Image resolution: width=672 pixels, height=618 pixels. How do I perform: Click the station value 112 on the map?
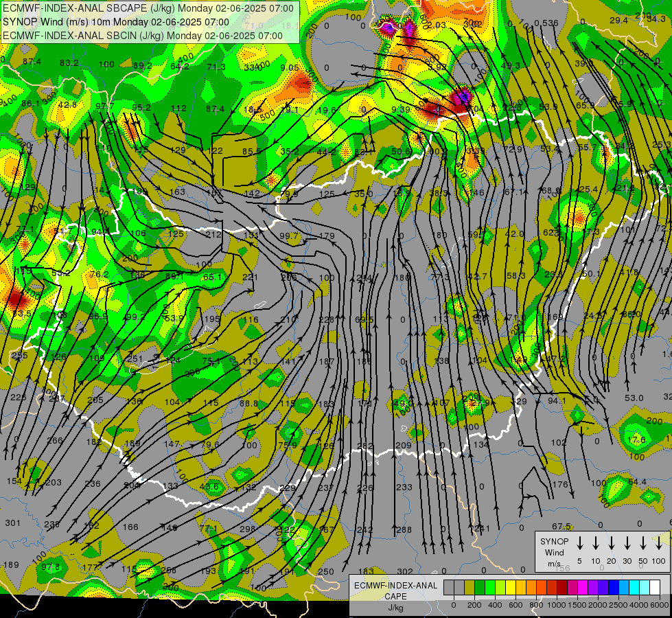tap(178, 108)
